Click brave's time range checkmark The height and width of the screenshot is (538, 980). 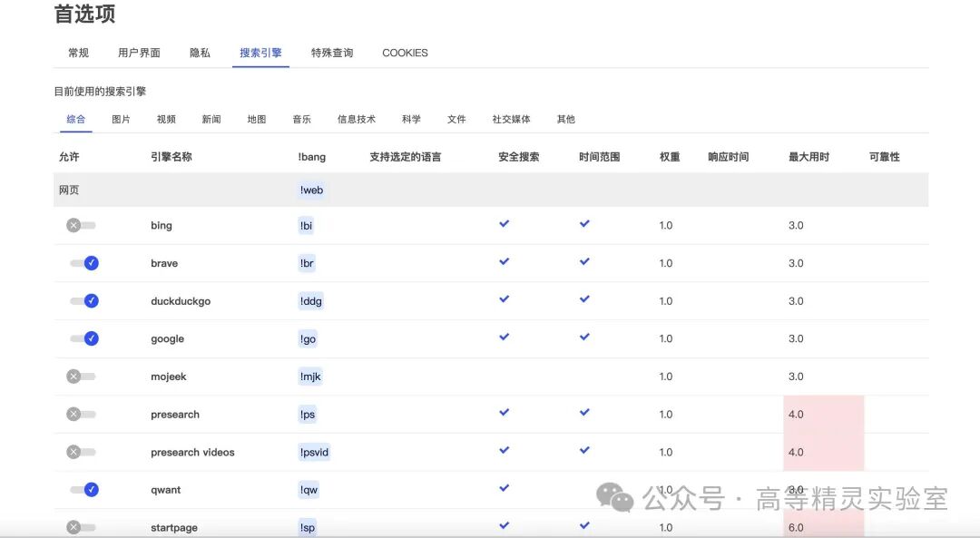click(584, 262)
